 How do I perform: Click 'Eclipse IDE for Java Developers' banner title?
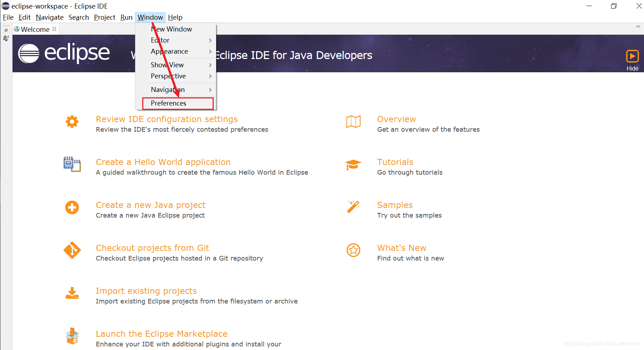[294, 55]
